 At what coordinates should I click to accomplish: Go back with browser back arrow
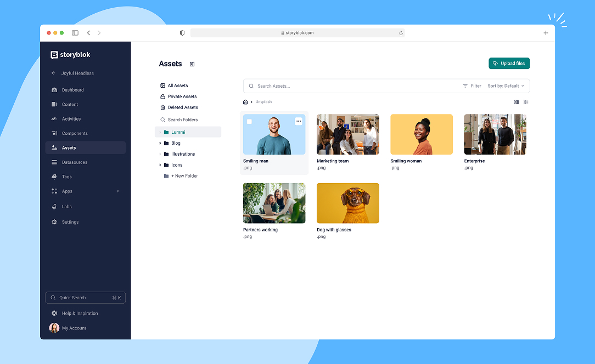point(89,33)
